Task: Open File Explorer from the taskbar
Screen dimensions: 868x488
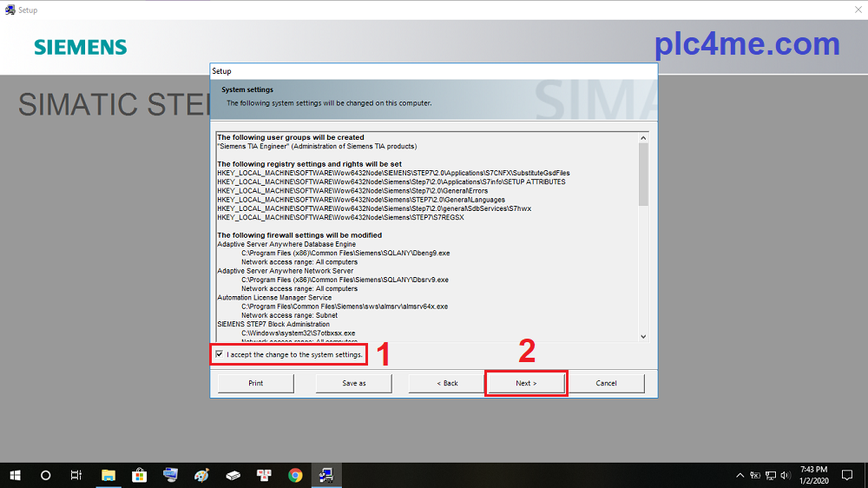Action: 108,475
